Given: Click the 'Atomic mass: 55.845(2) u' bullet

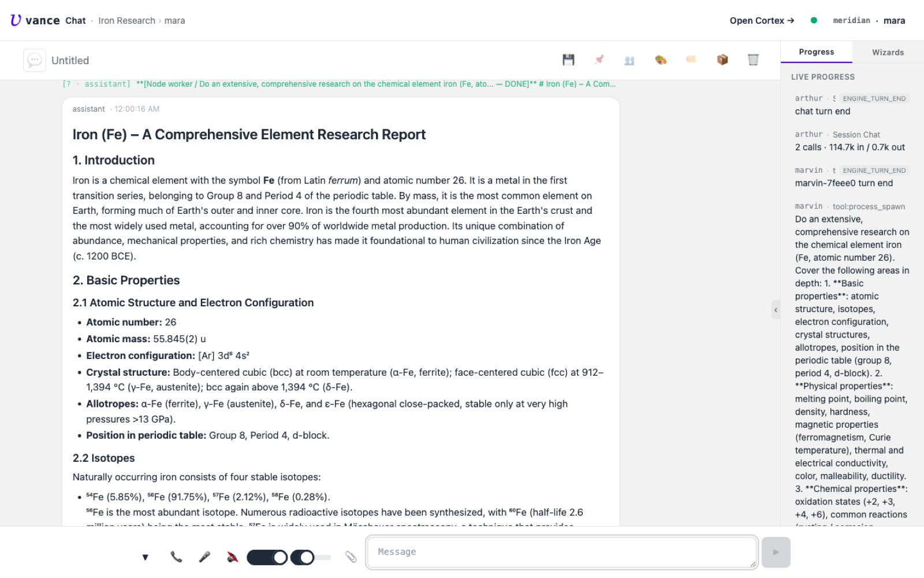Looking at the screenshot, I should [x=146, y=339].
